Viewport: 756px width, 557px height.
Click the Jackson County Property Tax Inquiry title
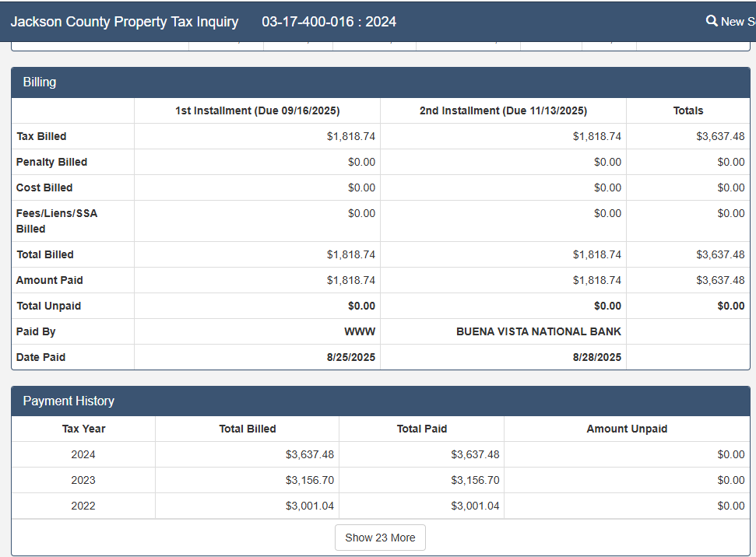pyautogui.click(x=125, y=22)
